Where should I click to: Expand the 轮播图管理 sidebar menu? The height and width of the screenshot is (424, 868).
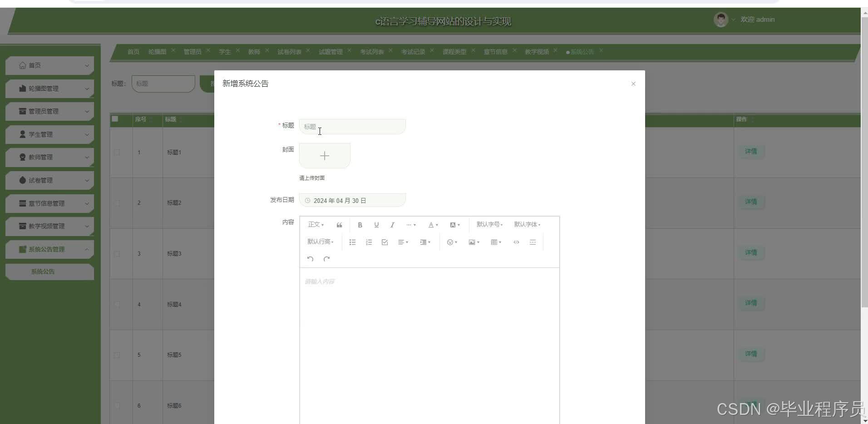pos(49,89)
